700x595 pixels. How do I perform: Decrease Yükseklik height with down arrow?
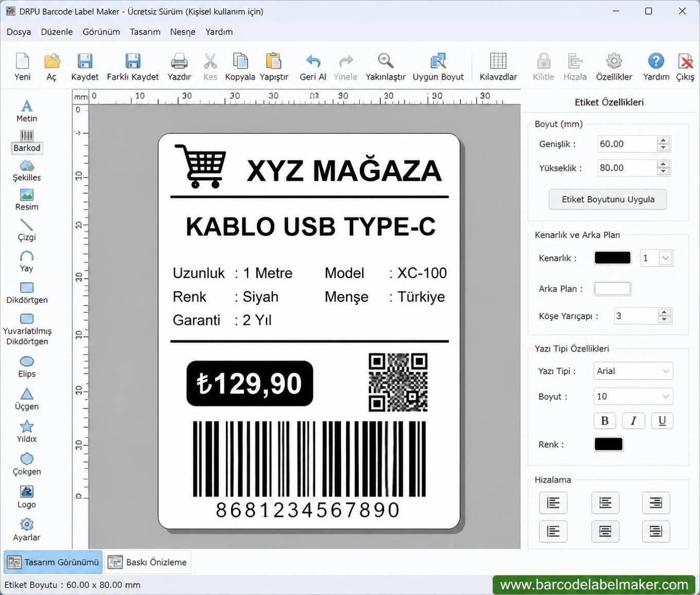pos(663,171)
